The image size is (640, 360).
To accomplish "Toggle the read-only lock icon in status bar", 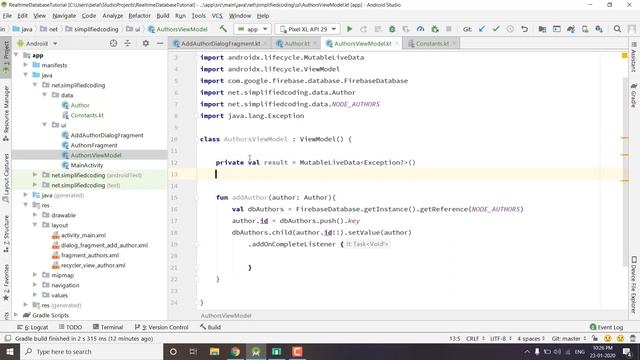I will click(595, 338).
